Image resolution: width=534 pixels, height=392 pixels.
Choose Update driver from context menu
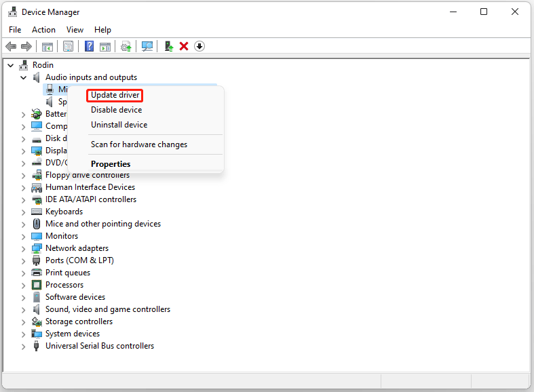(x=115, y=95)
